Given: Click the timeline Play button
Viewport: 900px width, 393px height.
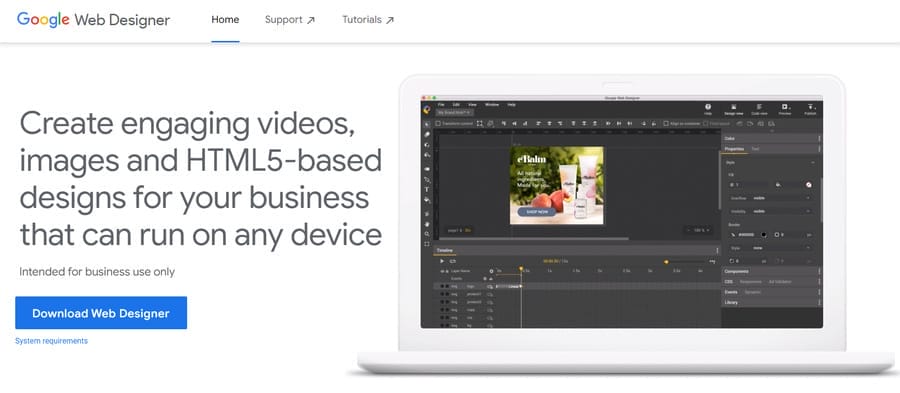Looking at the screenshot, I should [442, 261].
